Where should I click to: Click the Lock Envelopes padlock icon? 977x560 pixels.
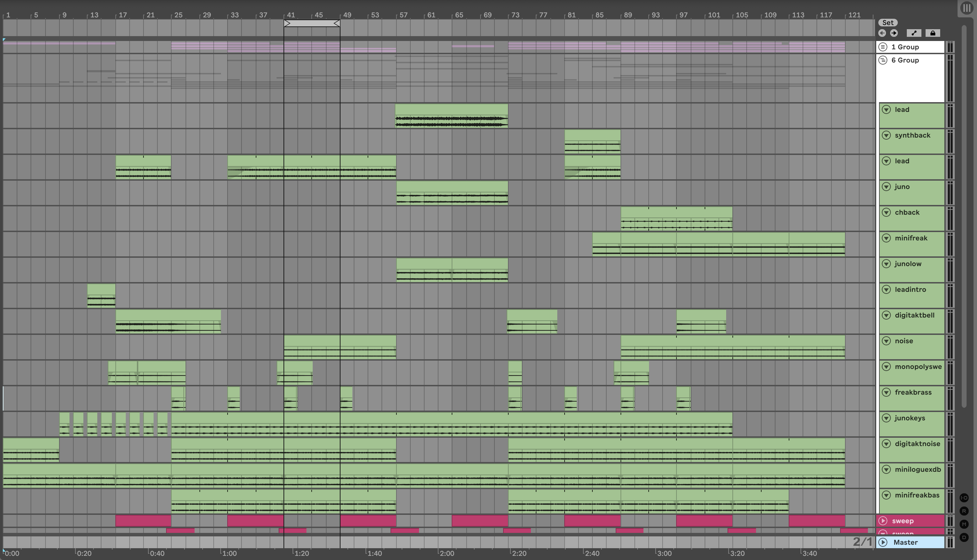click(933, 33)
